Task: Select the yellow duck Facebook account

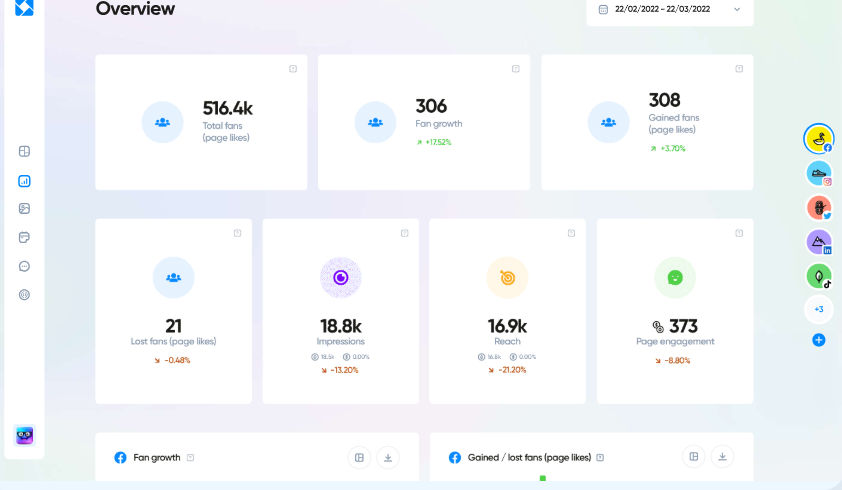Action: tap(818, 139)
